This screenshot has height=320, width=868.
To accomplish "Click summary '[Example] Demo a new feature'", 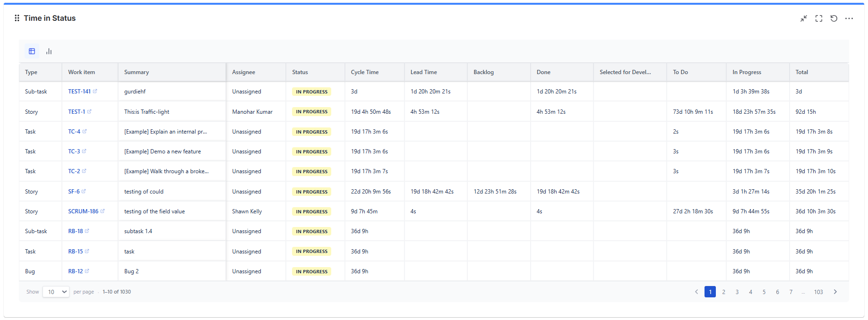I will [163, 152].
